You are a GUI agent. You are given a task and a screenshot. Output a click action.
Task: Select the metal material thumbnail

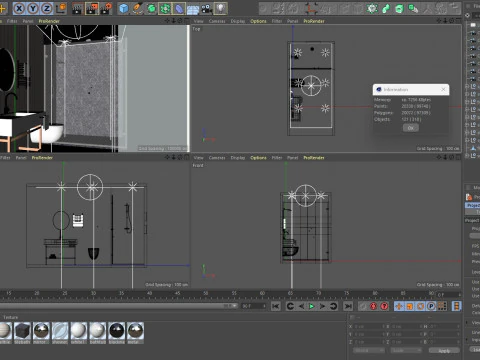135,333
